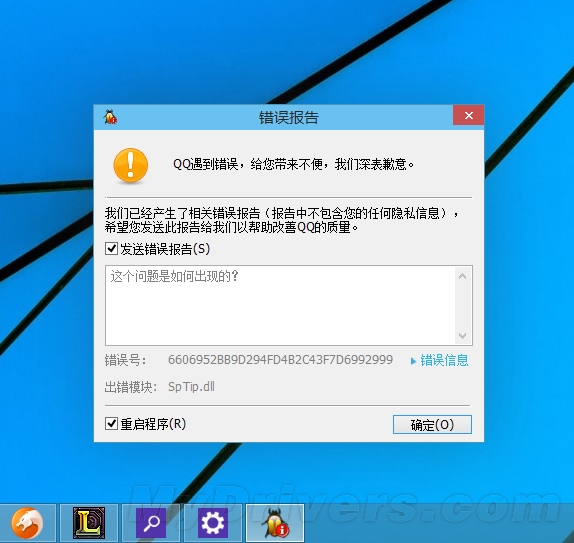
Task: Click the 出错模块 label
Action: [131, 387]
